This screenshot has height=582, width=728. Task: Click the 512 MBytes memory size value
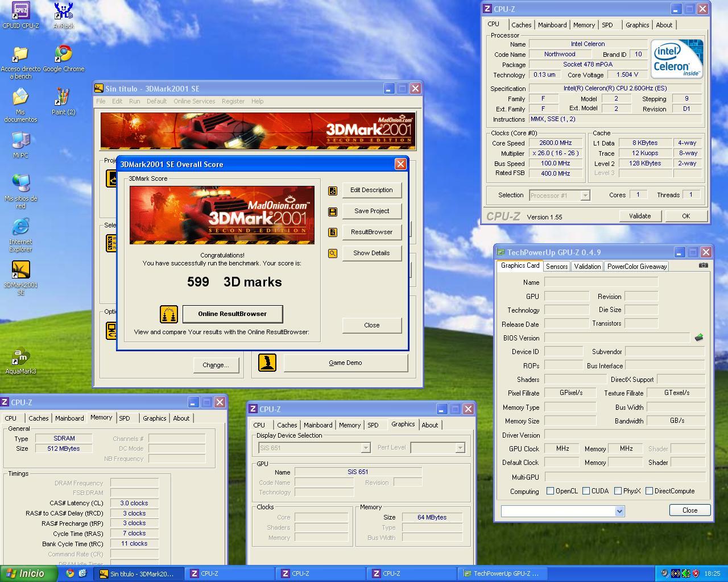click(x=64, y=448)
